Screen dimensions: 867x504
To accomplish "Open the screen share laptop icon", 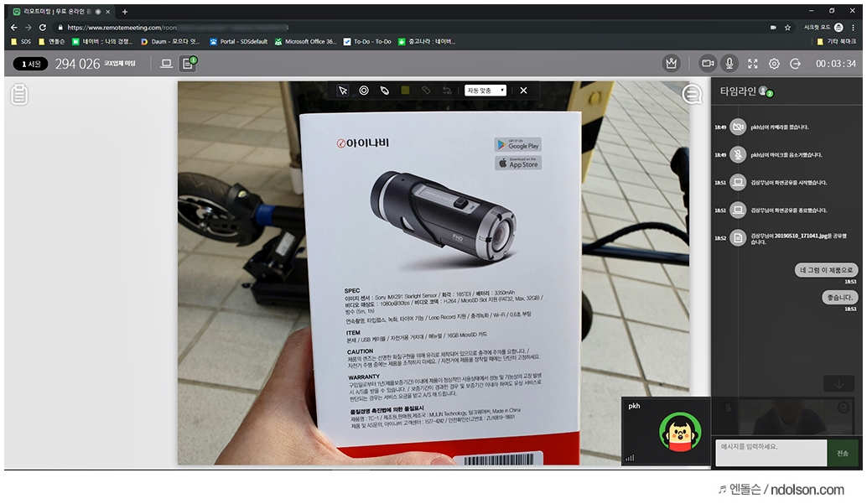I will pyautogui.click(x=166, y=65).
